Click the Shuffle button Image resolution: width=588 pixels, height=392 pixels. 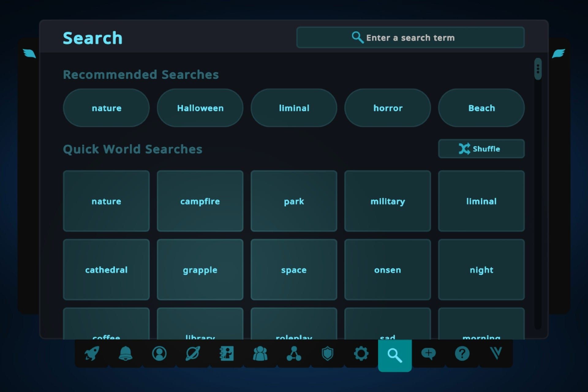(481, 149)
